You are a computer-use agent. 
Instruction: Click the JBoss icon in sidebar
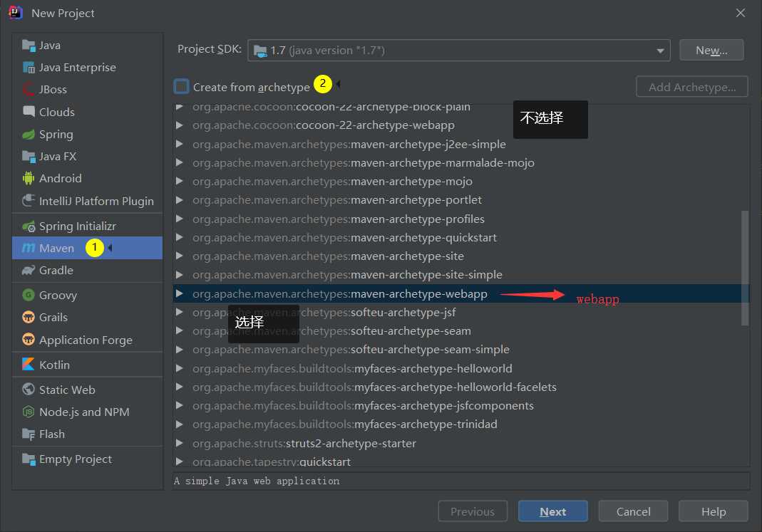[29, 89]
